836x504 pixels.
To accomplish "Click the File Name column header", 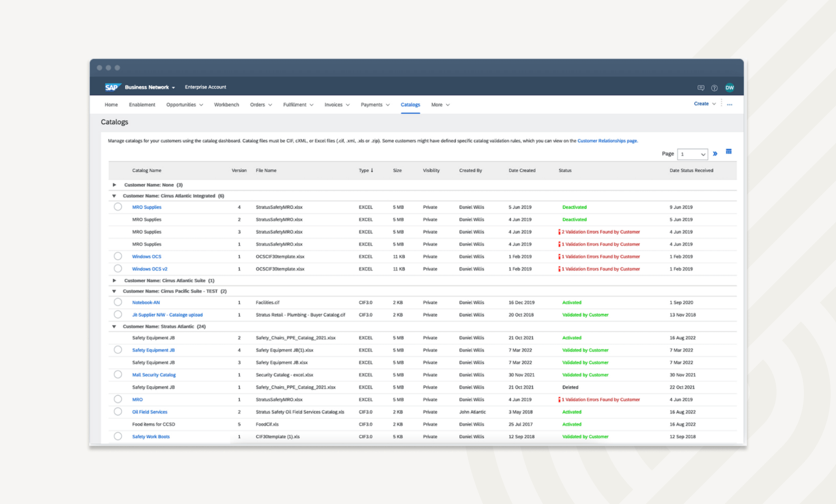I will click(266, 171).
